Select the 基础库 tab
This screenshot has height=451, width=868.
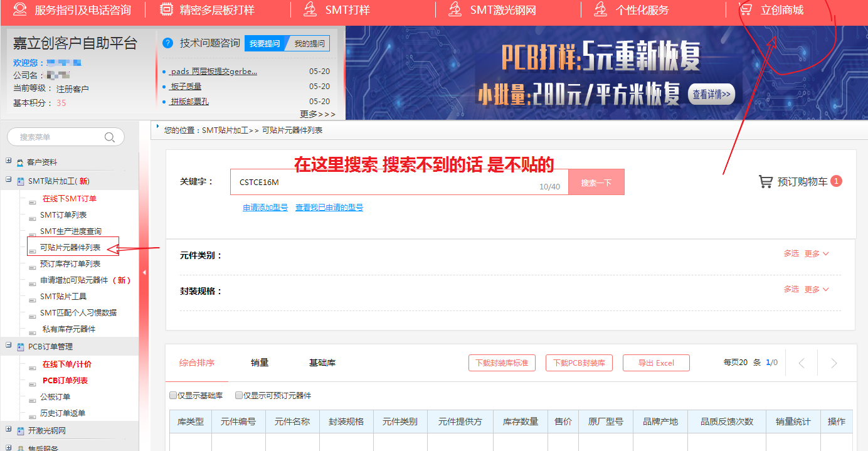coord(322,363)
